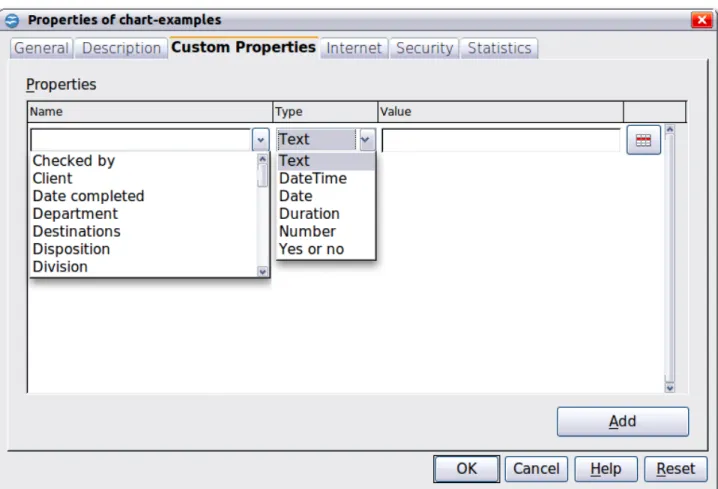Go to the Internet tab
This screenshot has width=718, height=489.
coord(354,48)
